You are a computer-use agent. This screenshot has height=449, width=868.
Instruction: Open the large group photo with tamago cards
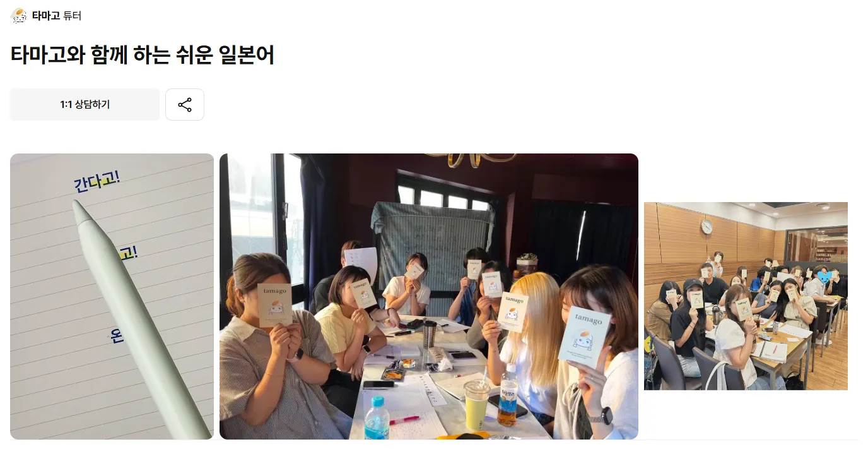tap(429, 296)
